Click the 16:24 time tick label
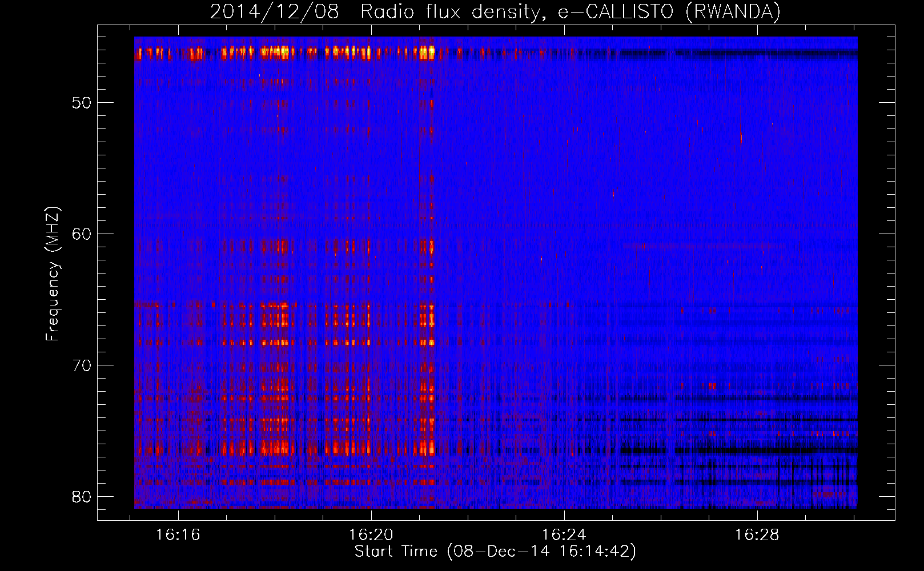Screen dimensions: 924x571 (x=564, y=535)
